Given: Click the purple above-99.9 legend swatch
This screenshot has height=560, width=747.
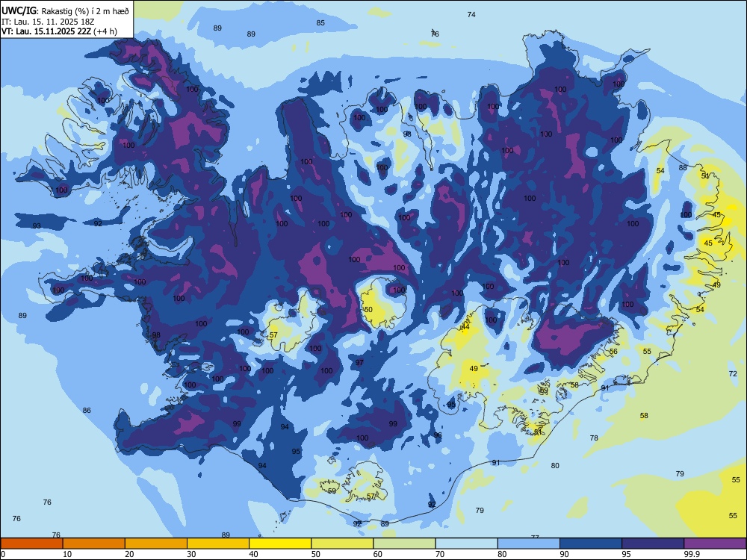Looking at the screenshot, I should 715,544.
